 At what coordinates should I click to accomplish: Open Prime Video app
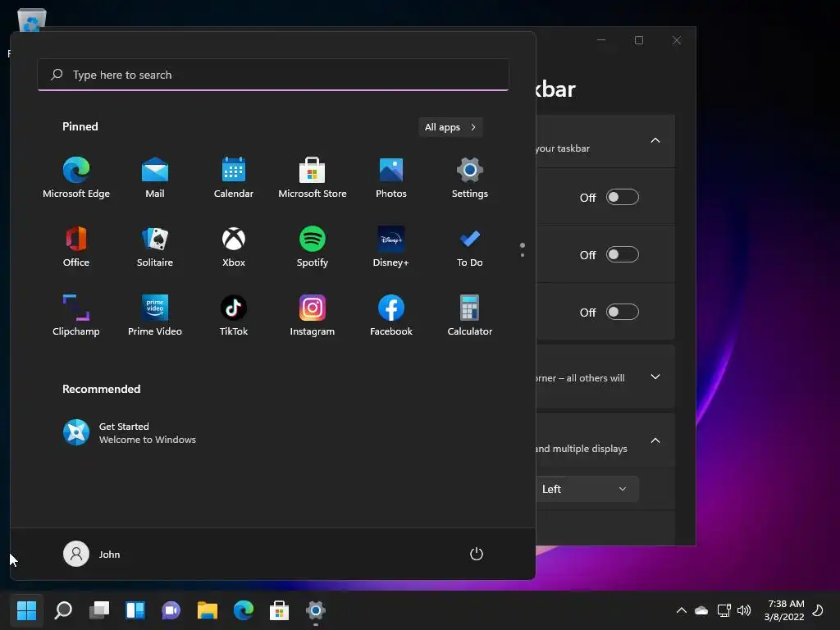pos(155,316)
